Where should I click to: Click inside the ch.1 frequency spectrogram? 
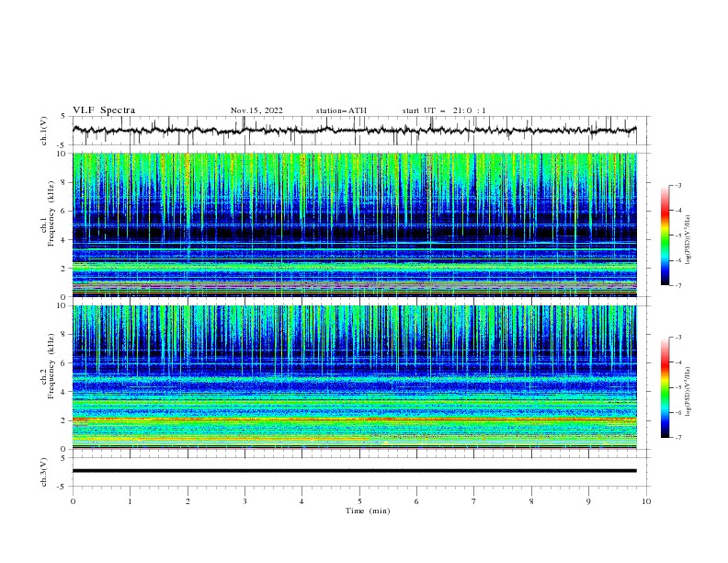pos(354,224)
